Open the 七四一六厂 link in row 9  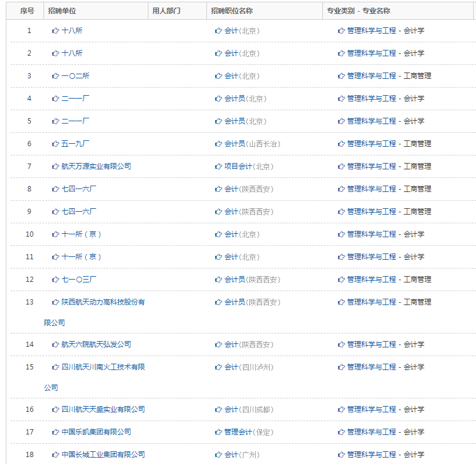79,212
